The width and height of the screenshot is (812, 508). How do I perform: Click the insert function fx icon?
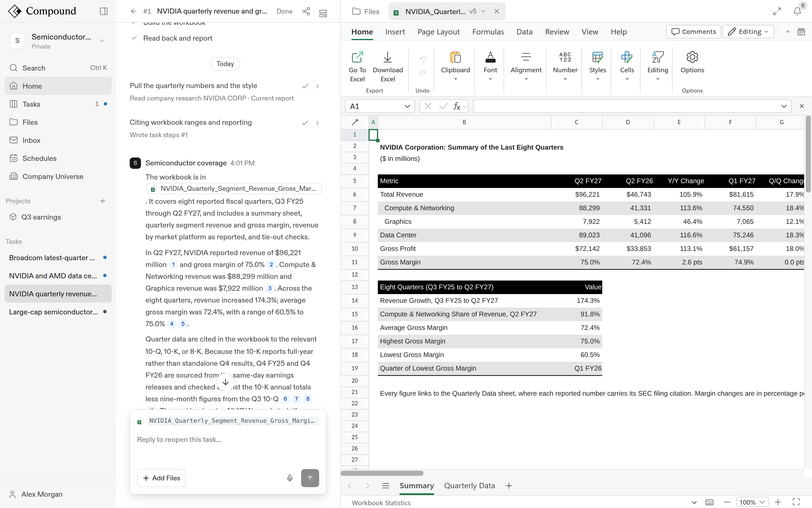click(457, 106)
